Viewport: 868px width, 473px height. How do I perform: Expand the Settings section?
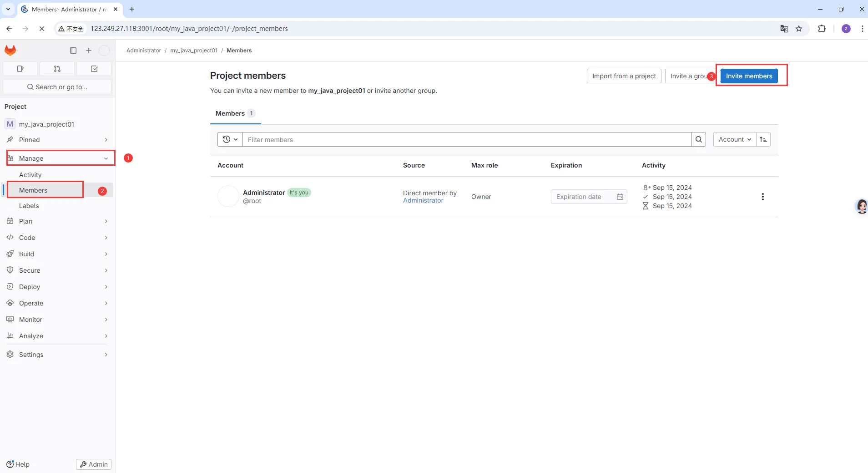pos(57,355)
